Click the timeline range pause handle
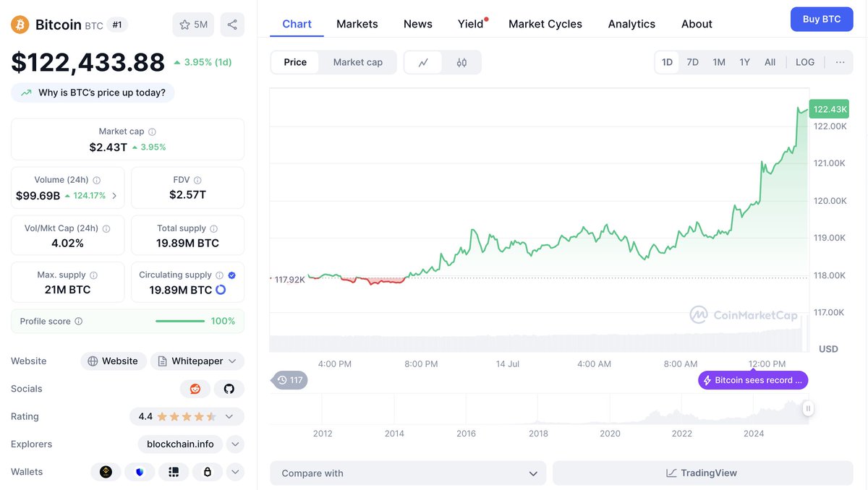The height and width of the screenshot is (490, 868). coord(808,409)
